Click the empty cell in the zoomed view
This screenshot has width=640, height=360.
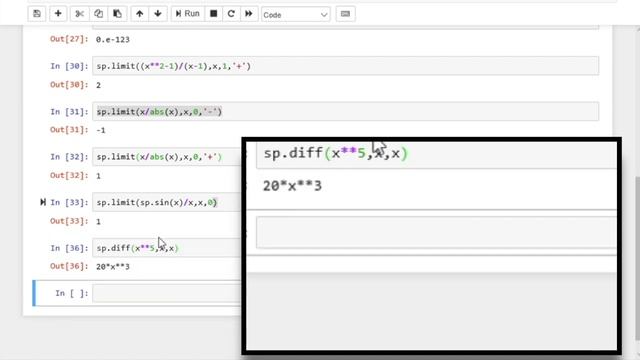coord(436,232)
